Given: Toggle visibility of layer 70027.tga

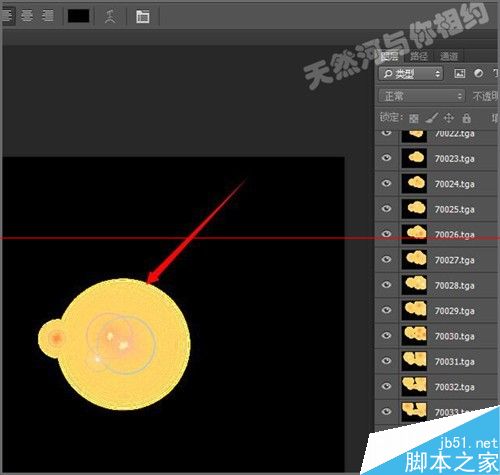Looking at the screenshot, I should pyautogui.click(x=386, y=259).
